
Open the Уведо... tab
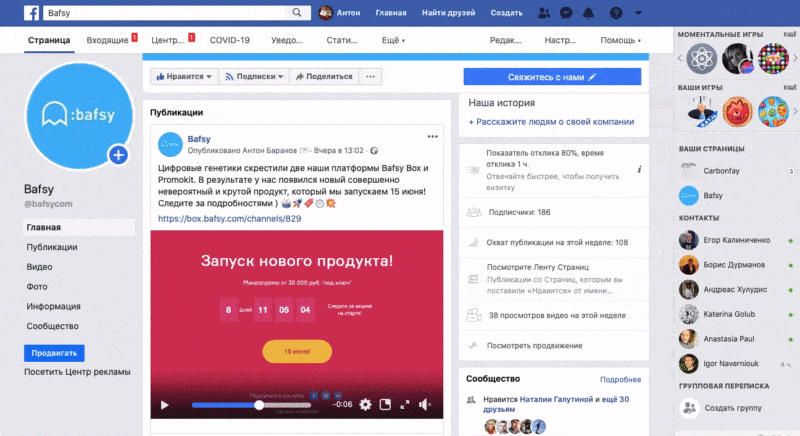[x=287, y=40]
